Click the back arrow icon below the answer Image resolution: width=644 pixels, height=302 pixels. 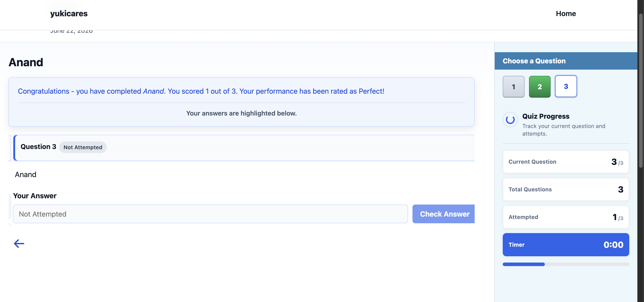19,244
